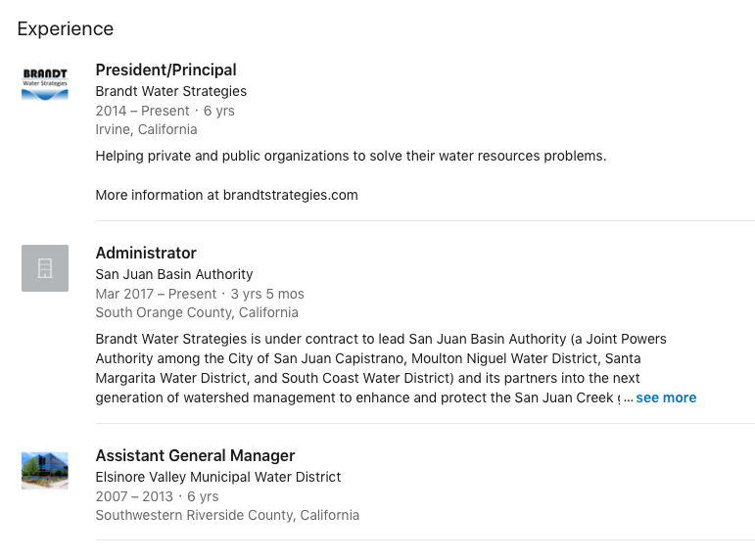Image resolution: width=755 pixels, height=560 pixels.
Task: Click the Experience section heading
Action: (66, 29)
